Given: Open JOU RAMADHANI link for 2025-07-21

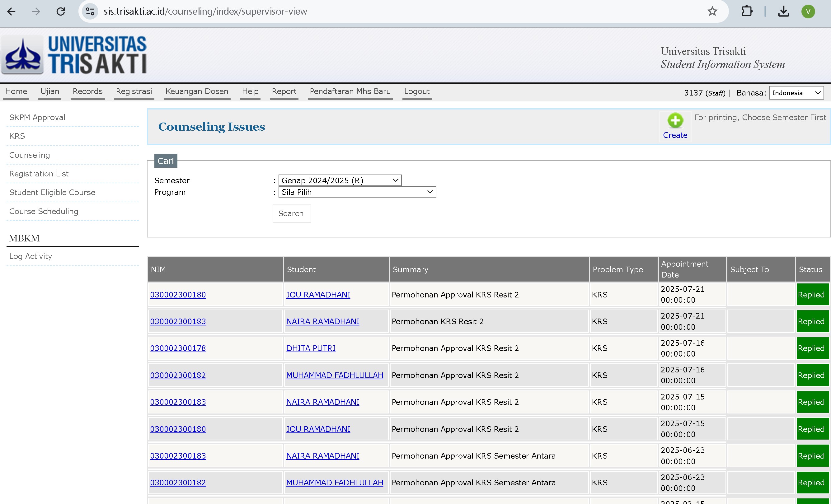Looking at the screenshot, I should click(318, 295).
